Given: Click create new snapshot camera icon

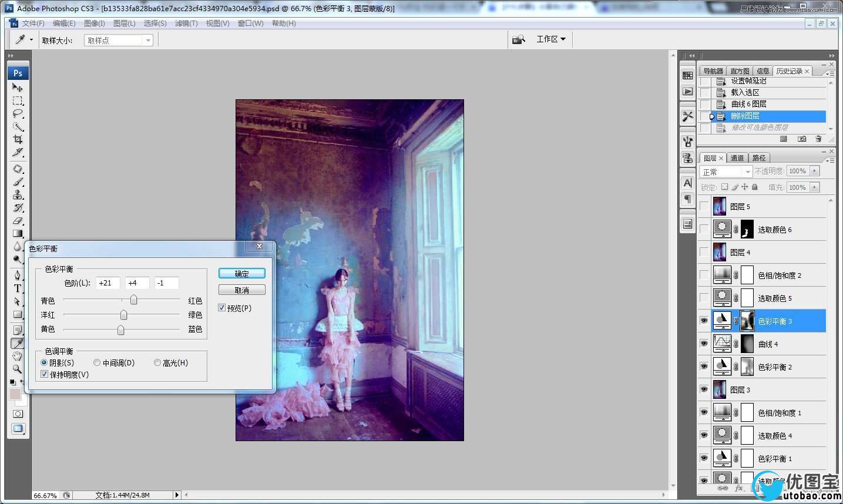Looking at the screenshot, I should 802,139.
